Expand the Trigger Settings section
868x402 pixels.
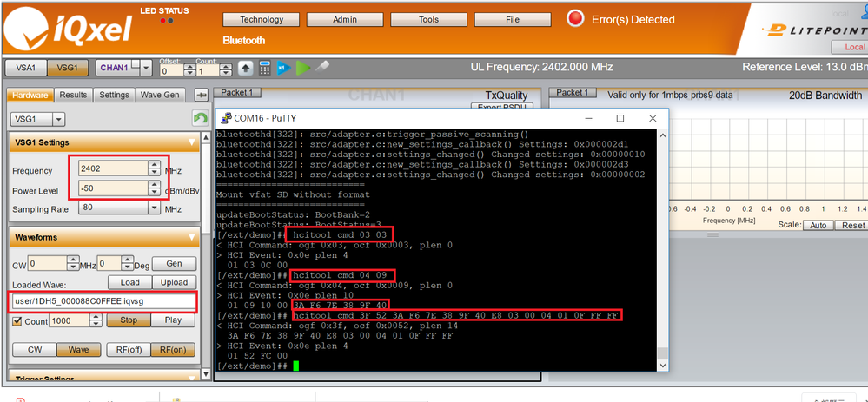192,379
